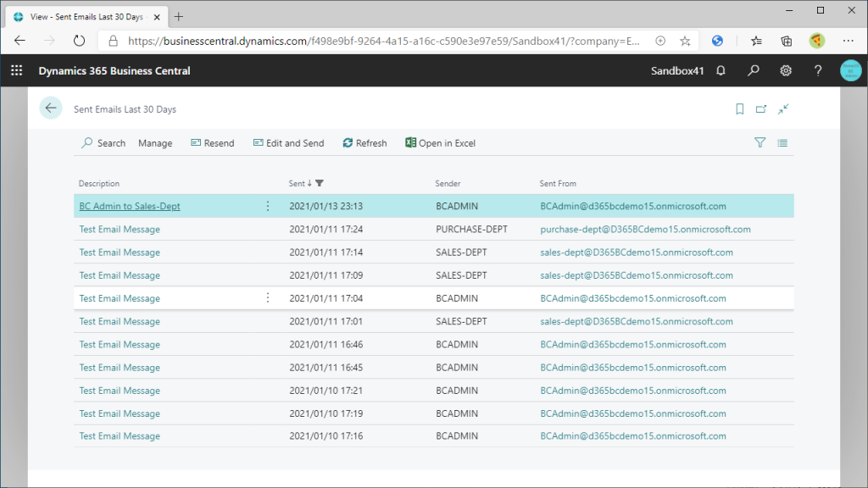Click Edit and Send
The height and width of the screenshot is (488, 868).
pos(288,142)
